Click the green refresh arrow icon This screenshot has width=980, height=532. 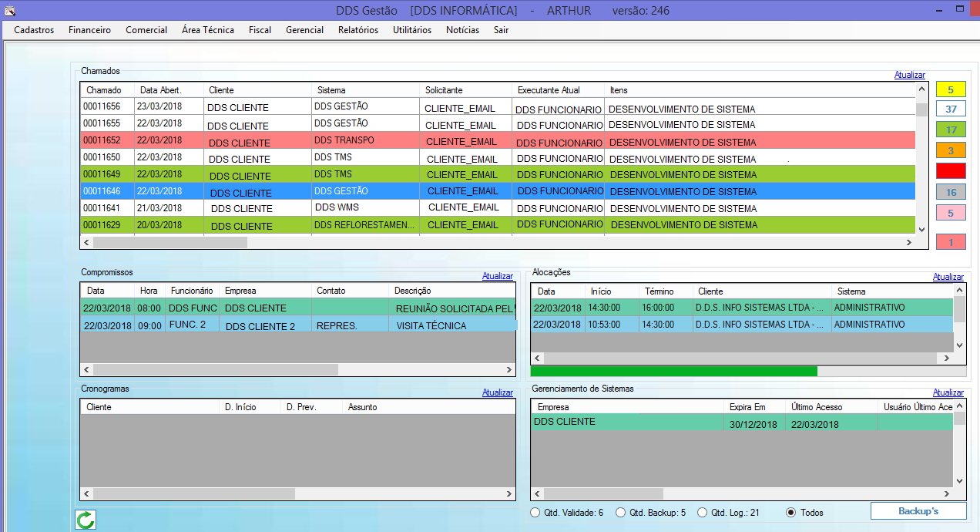86,520
